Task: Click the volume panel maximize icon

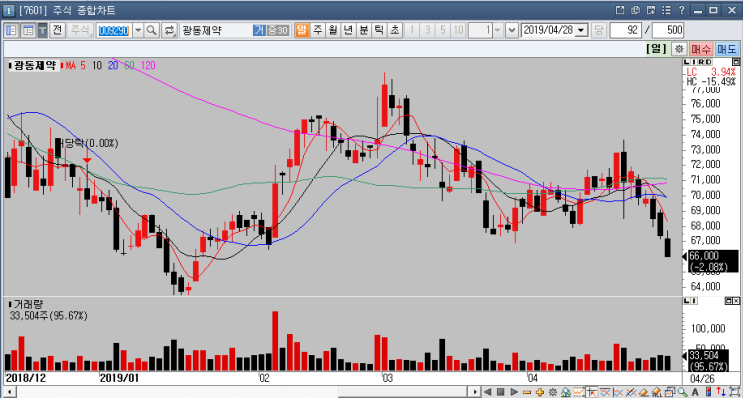Action: tap(728, 301)
